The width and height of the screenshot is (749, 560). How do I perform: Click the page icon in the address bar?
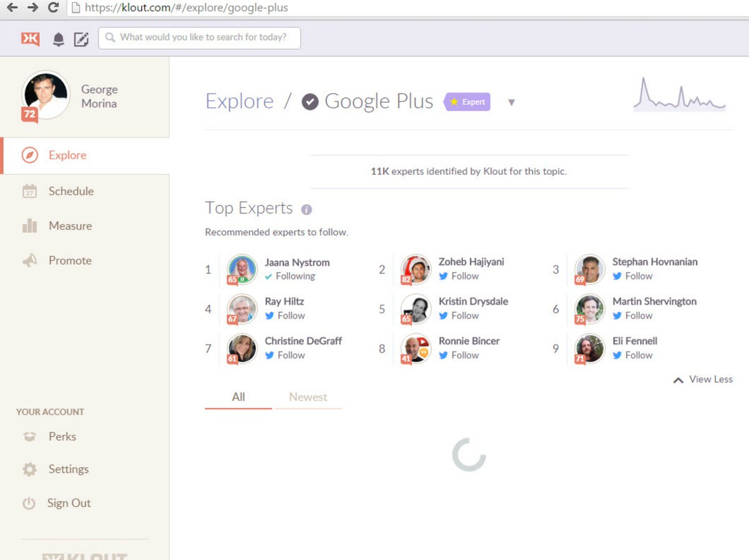point(76,8)
